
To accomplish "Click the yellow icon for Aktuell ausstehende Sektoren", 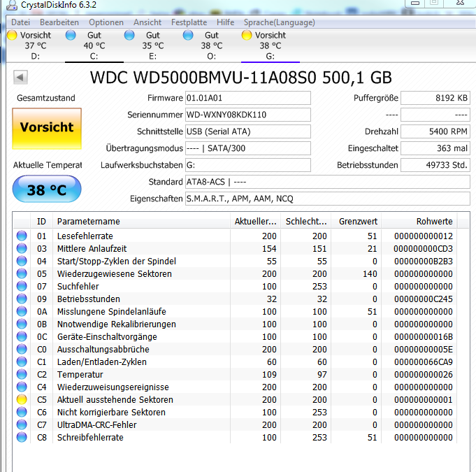I will point(22,399).
